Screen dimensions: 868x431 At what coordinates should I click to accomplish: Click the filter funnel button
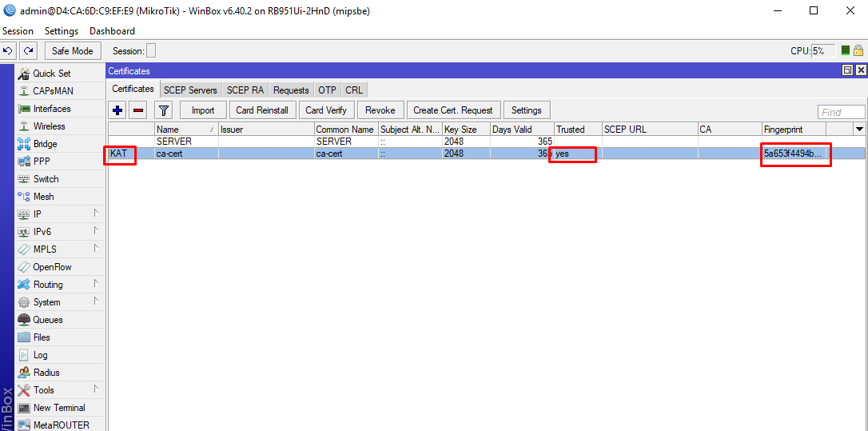click(163, 110)
